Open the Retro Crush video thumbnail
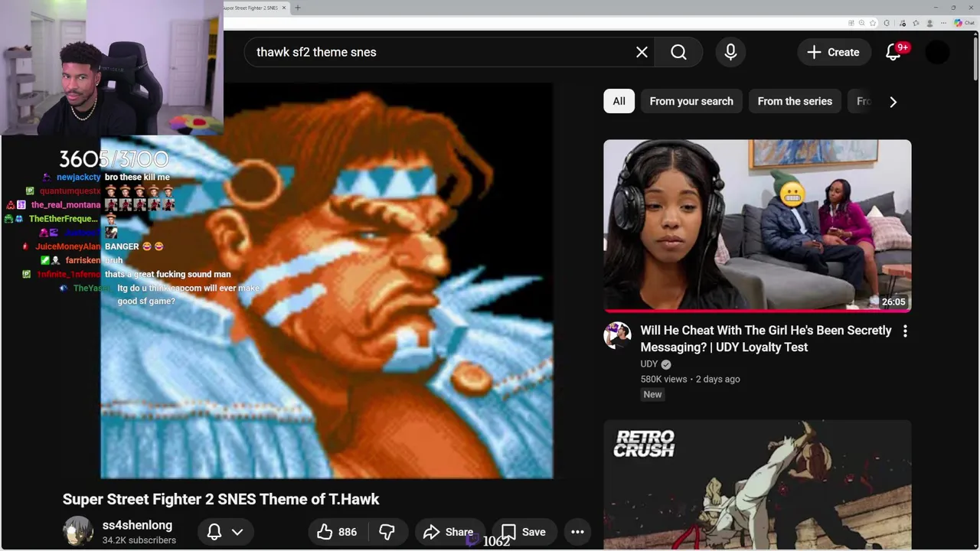980x551 pixels. (x=757, y=484)
